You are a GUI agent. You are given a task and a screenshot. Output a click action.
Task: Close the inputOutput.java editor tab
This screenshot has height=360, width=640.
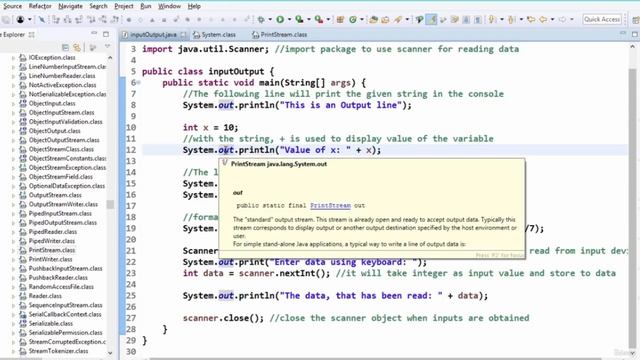click(183, 35)
